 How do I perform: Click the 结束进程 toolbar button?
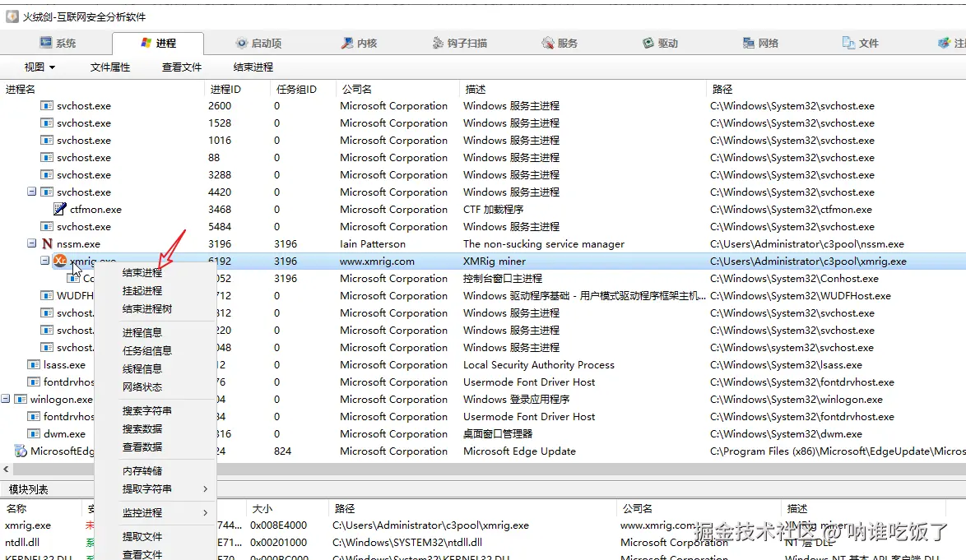(253, 67)
